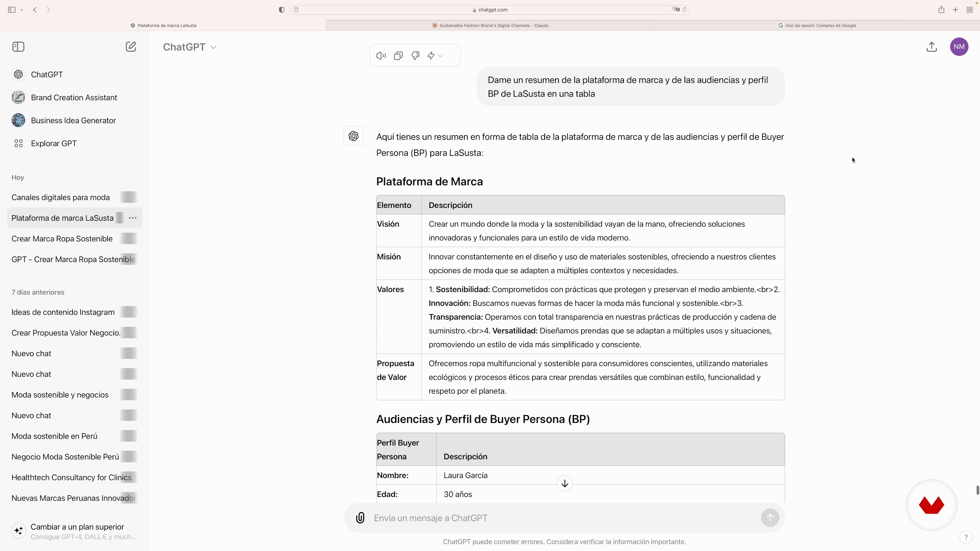Screen dimensions: 980x551
Task: Click the share conversation upload icon
Action: (x=932, y=47)
